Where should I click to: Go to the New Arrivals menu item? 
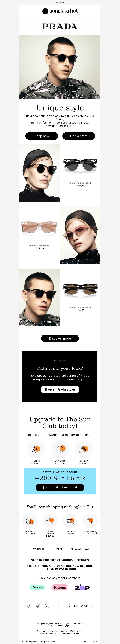81,549
